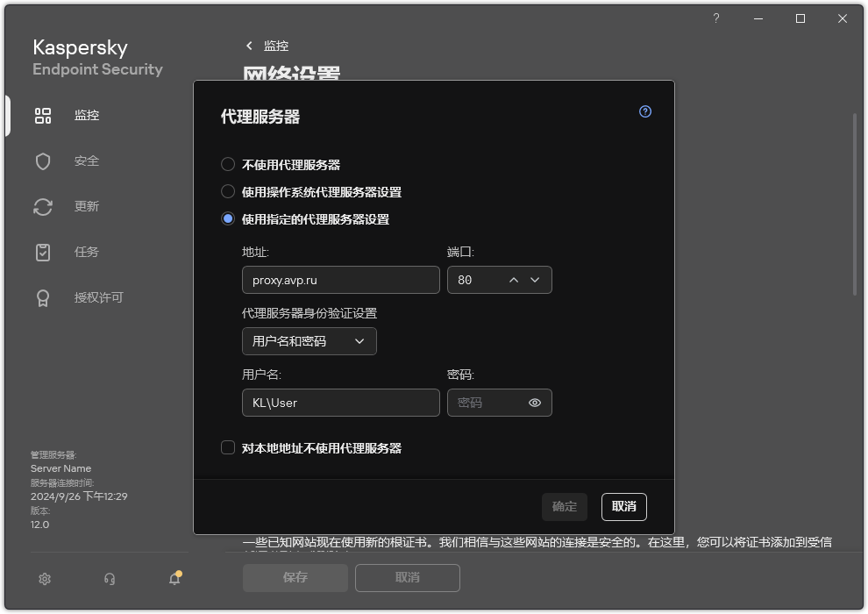The image size is (868, 614).
Task: Dismiss the dialog with 取消 button
Action: (x=623, y=506)
